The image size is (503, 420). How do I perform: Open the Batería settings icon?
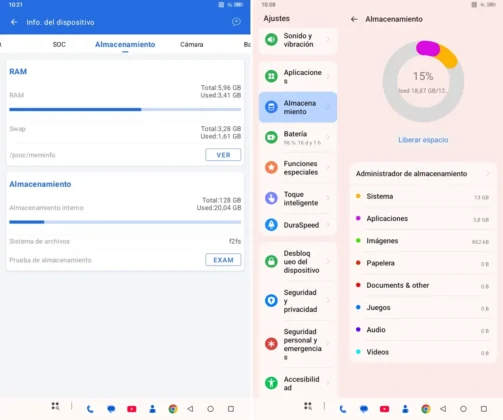pos(271,137)
